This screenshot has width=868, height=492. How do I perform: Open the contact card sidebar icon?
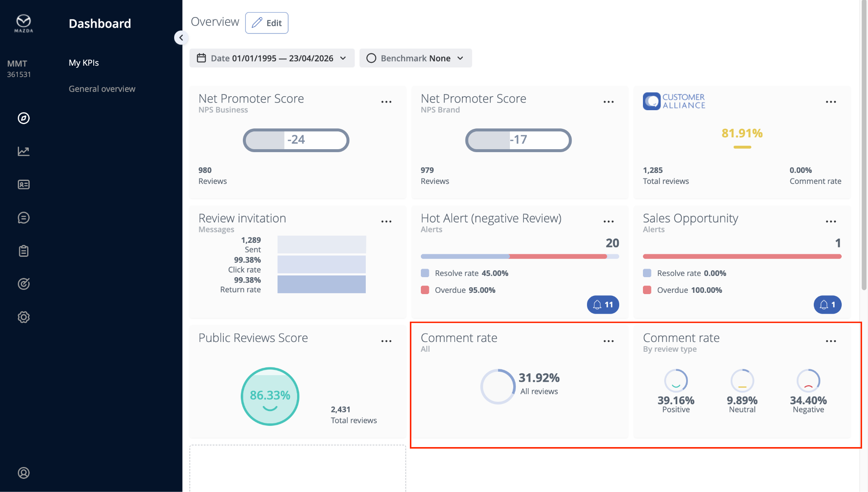pyautogui.click(x=24, y=184)
